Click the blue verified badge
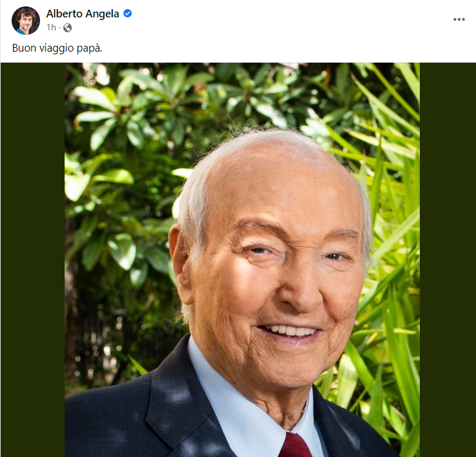The height and width of the screenshot is (457, 476). 127,14
